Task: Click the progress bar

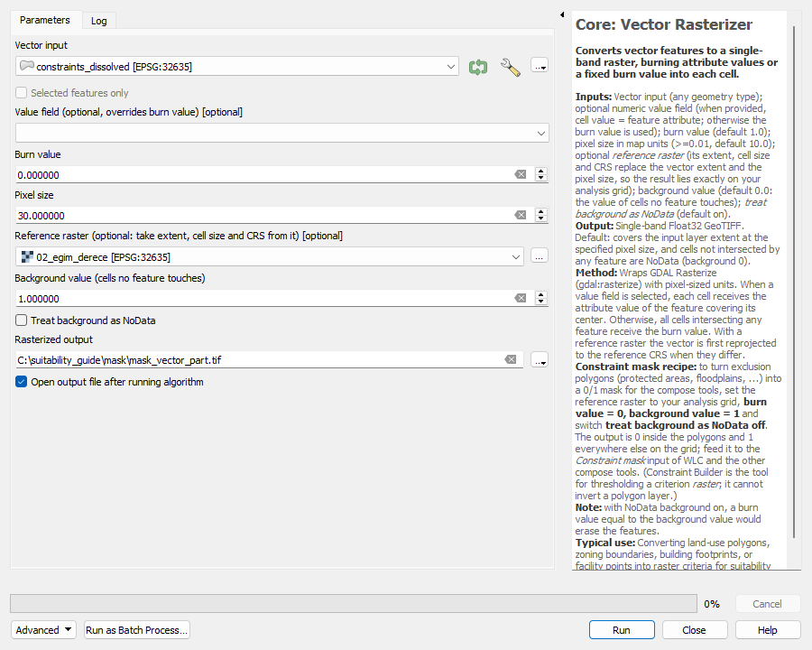Action: point(354,603)
